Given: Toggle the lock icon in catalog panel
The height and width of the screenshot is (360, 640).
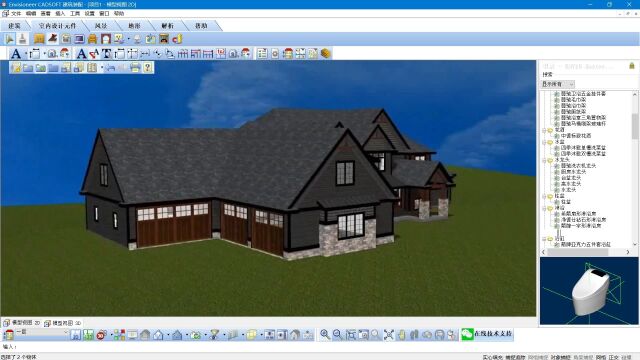Looking at the screenshot, I should coord(631,66).
